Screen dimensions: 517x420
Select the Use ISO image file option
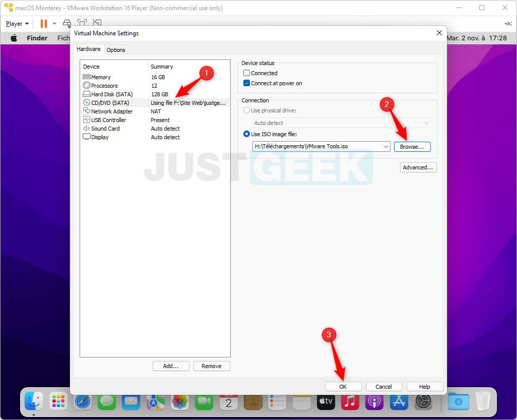(x=246, y=134)
